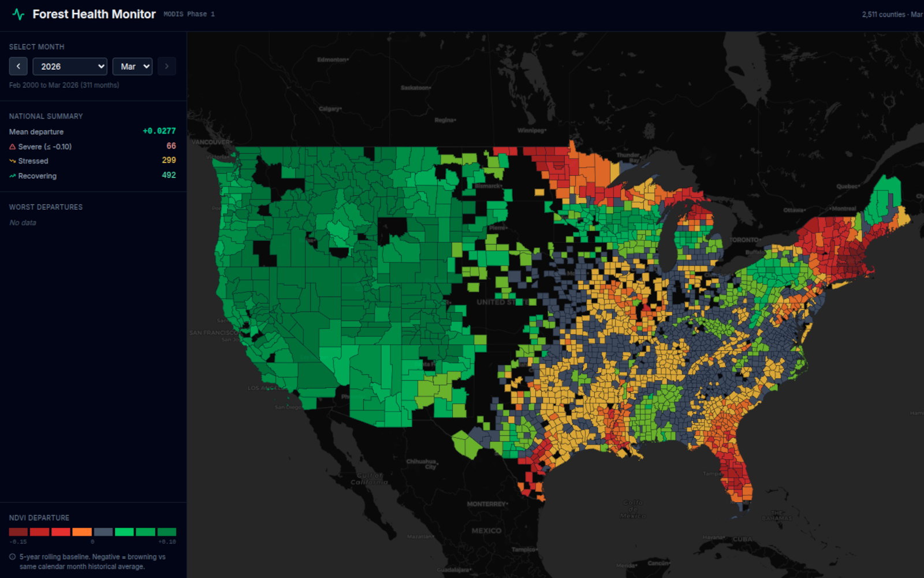
Task: Select the brightest green swatch near +0.10
Action: [166, 532]
